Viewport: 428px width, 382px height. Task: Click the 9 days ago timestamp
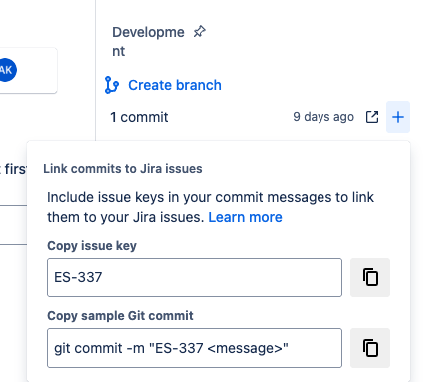click(323, 117)
